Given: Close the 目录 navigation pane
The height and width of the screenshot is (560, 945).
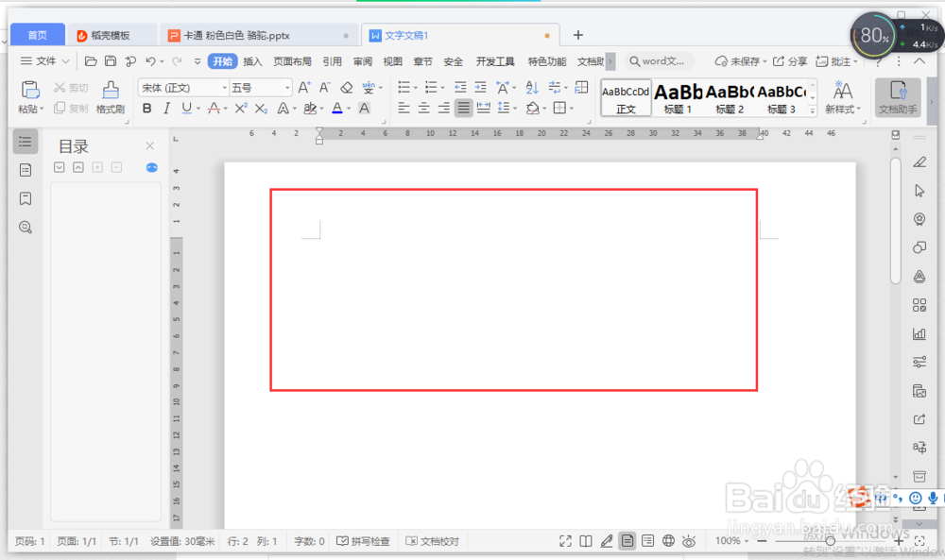Looking at the screenshot, I should pos(150,145).
